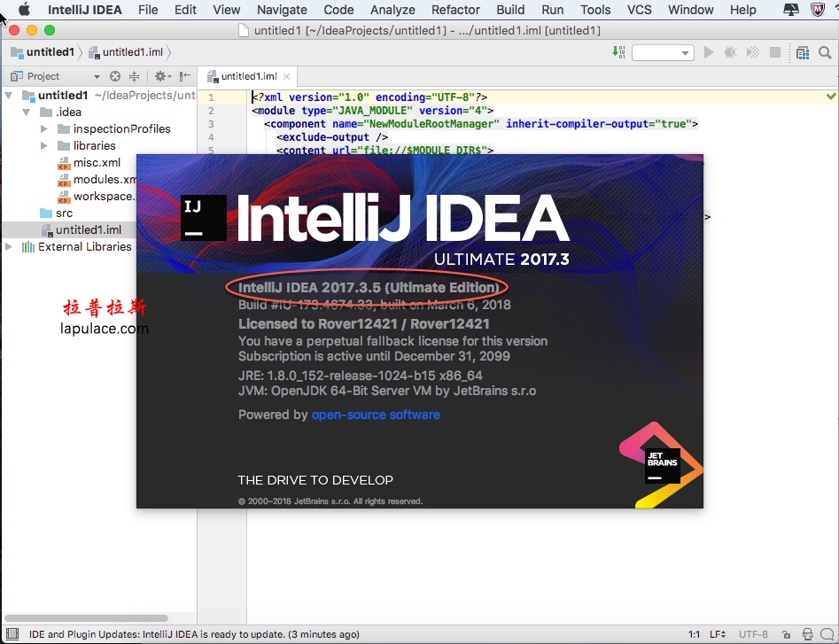Viewport: 839px width, 644px height.
Task: Open the Build menu
Action: 510,10
